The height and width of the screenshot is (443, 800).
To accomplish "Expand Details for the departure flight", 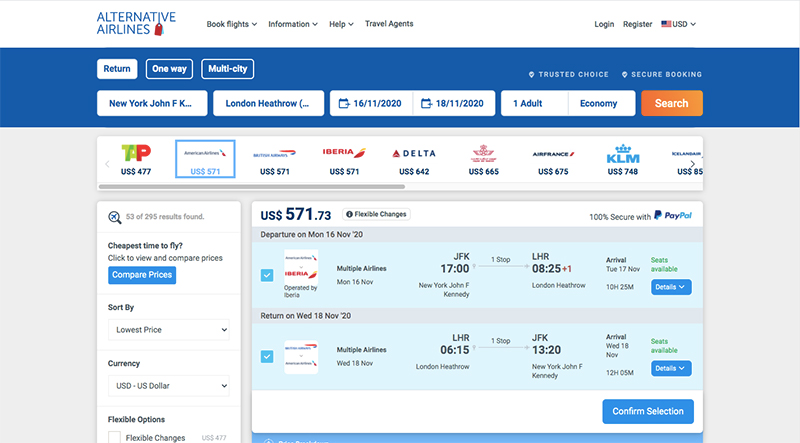I will click(x=671, y=287).
